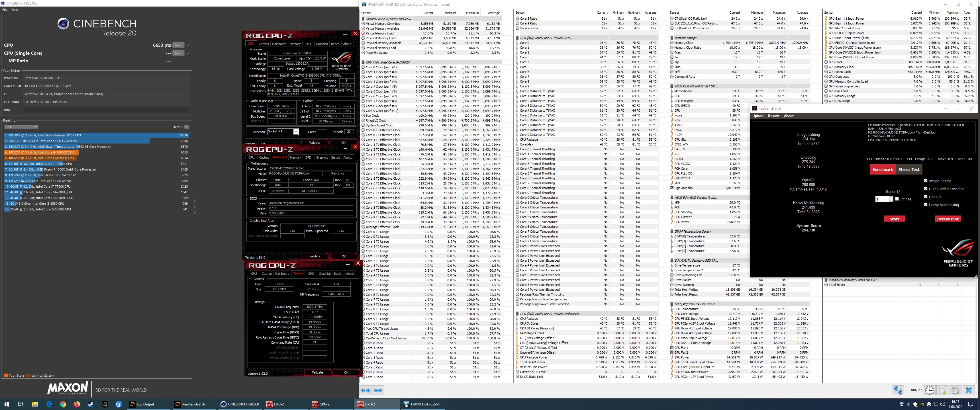The width and height of the screenshot is (980, 410).
Task: Toggle Cinebench CPU test checkbox
Action: 187,45
